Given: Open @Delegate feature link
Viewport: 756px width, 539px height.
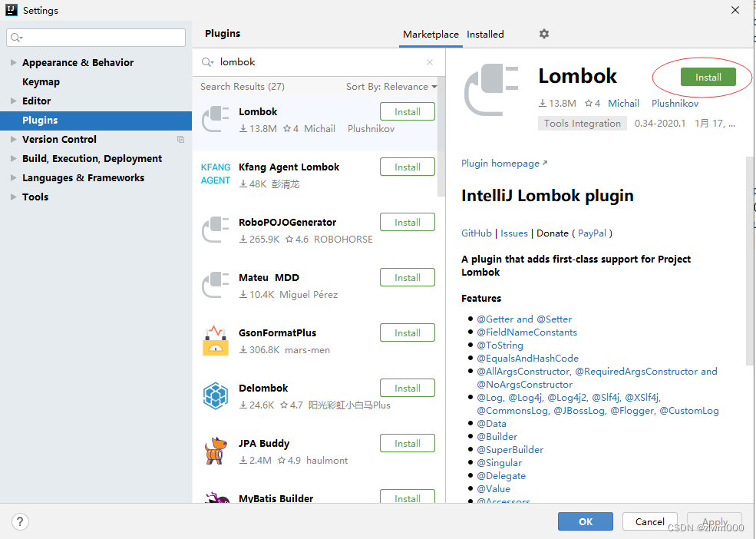Looking at the screenshot, I should click(501, 476).
